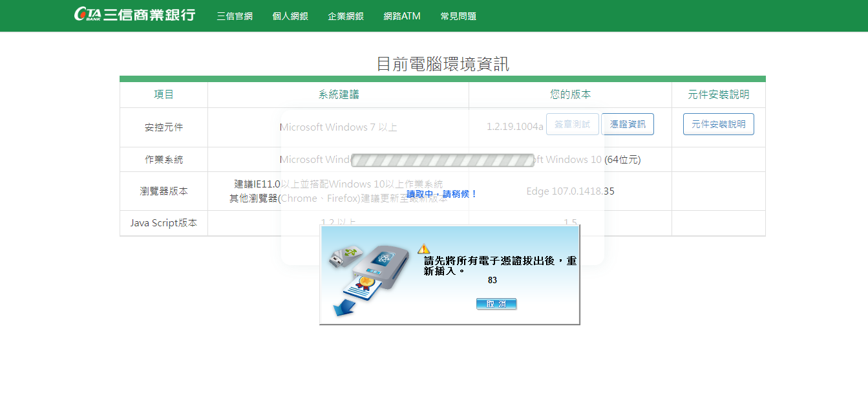This screenshot has height=419, width=868.
Task: Click the 元件安裝說明 button in 安控元件 row
Action: click(x=719, y=124)
